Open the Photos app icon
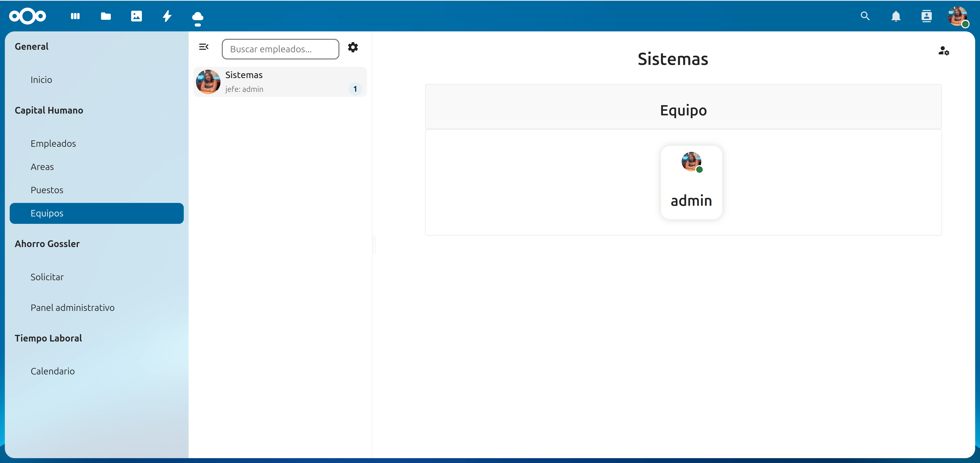The height and width of the screenshot is (463, 980). pyautogui.click(x=136, y=16)
